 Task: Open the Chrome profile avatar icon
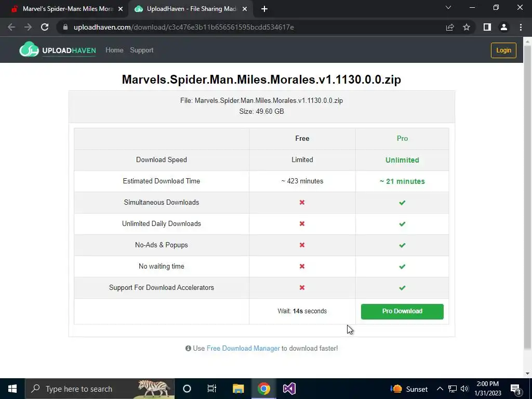[x=504, y=27]
